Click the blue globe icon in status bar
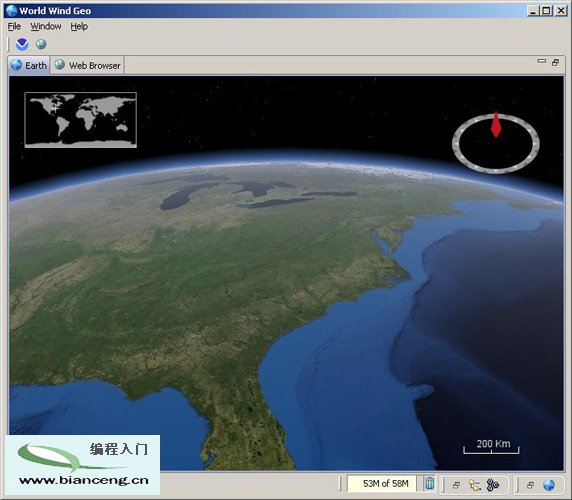The height and width of the screenshot is (500, 572). point(549,485)
